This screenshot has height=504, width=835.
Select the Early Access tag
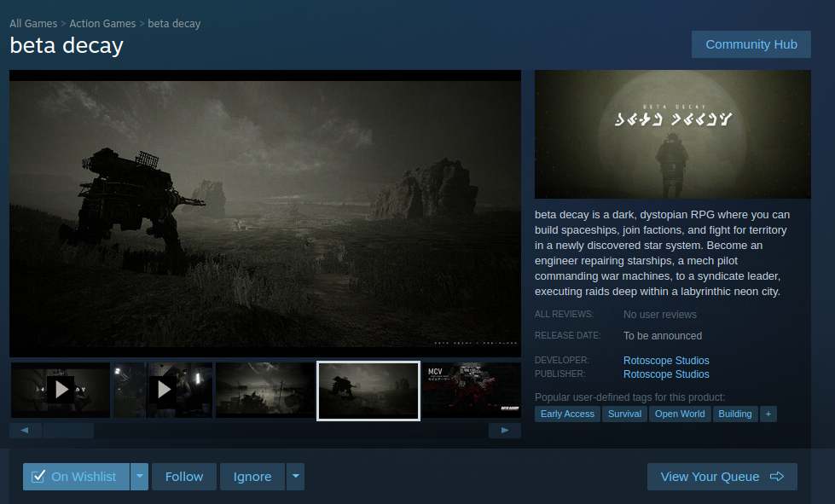567,414
